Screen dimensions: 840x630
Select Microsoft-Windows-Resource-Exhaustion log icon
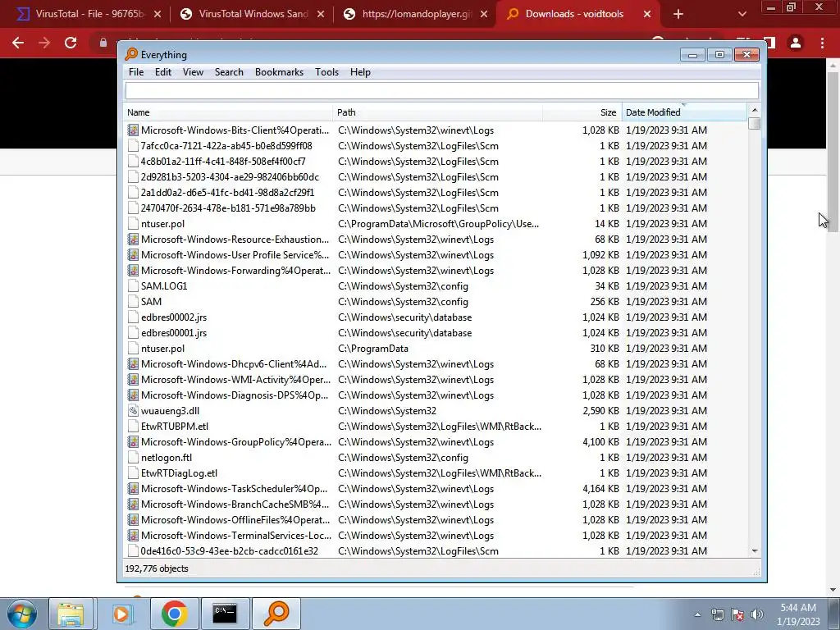(x=133, y=239)
